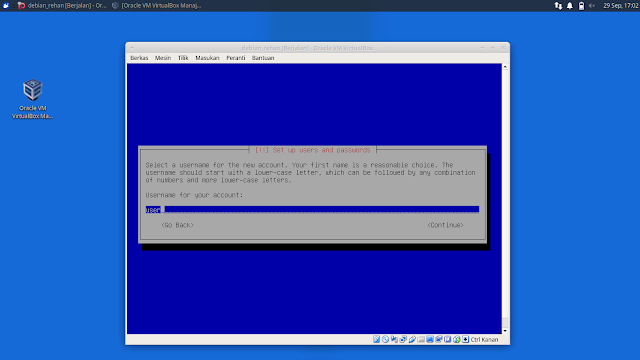Click the volume tray icon
Image resolution: width=640 pixels, height=360 pixels.
click(x=592, y=6)
